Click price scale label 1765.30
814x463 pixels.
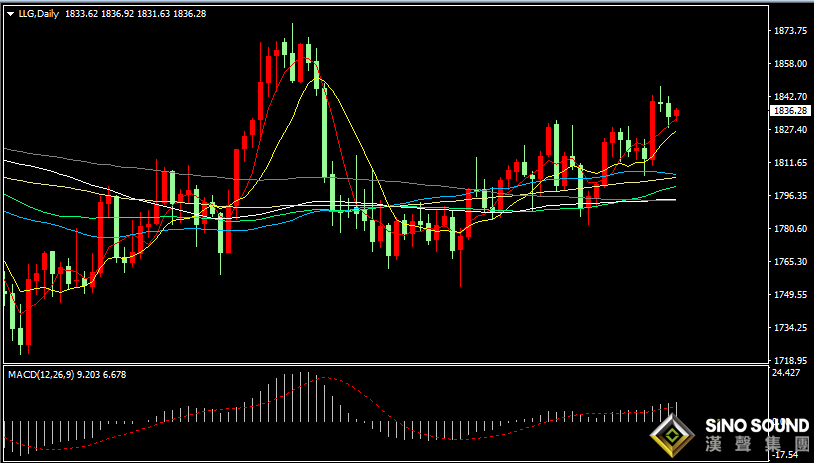[790, 262]
